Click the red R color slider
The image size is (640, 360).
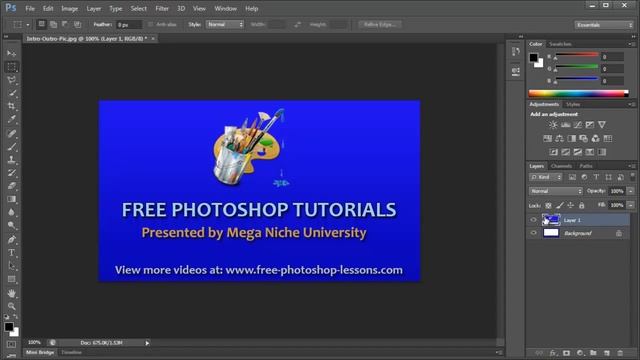(577, 55)
